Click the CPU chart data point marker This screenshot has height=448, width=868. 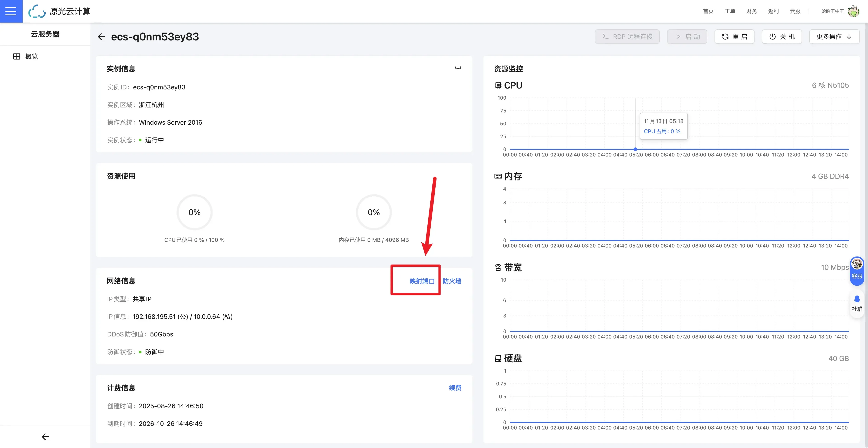(635, 149)
